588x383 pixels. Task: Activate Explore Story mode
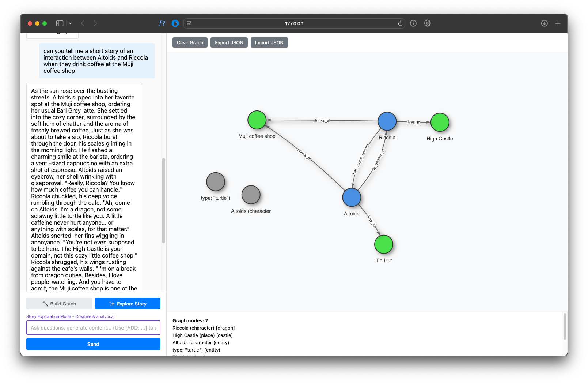click(x=128, y=304)
